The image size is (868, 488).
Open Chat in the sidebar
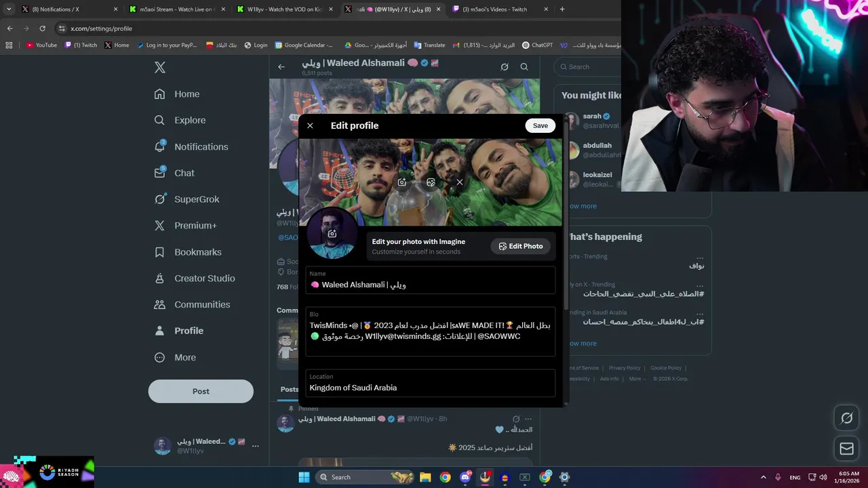coord(174,173)
